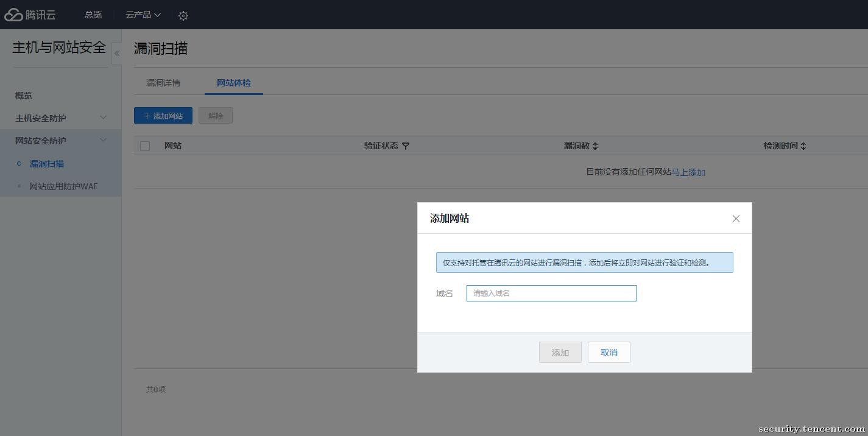This screenshot has height=436, width=868.
Task: Open the settings gear in top bar
Action: pos(183,15)
